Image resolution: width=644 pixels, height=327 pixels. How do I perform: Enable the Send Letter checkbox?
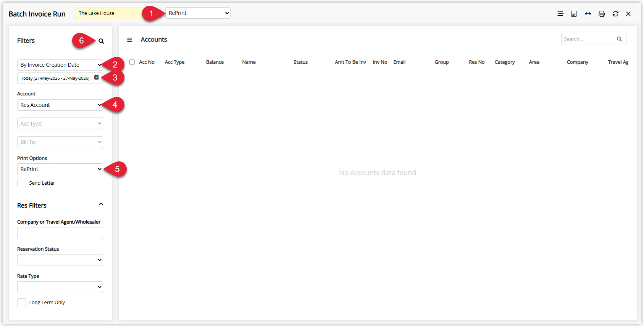(22, 183)
